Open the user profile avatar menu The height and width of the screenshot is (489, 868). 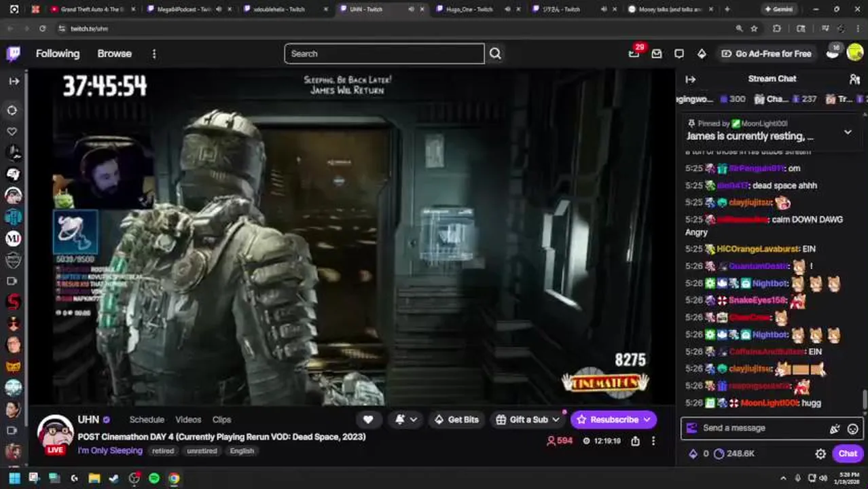855,53
